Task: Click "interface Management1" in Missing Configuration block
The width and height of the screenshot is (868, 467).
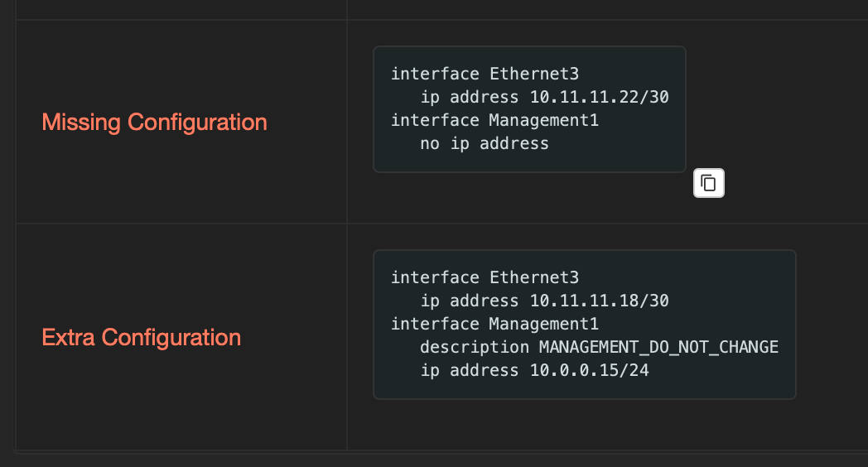Action: coord(494,120)
